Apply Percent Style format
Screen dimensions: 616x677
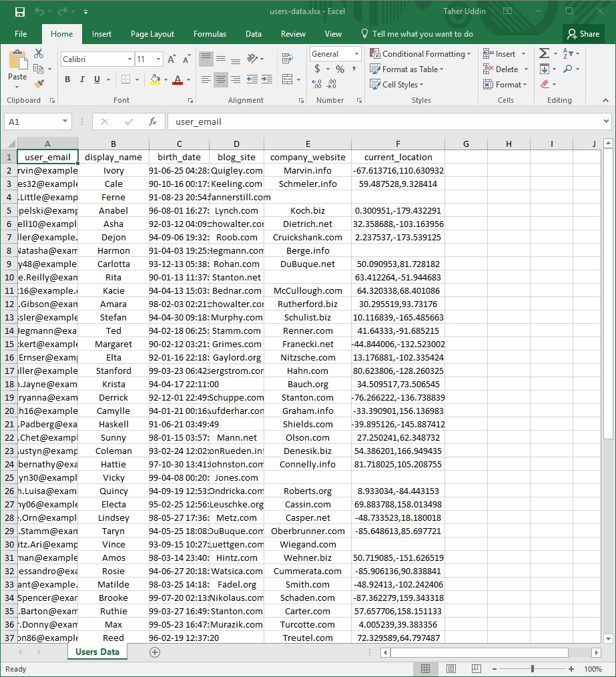340,69
